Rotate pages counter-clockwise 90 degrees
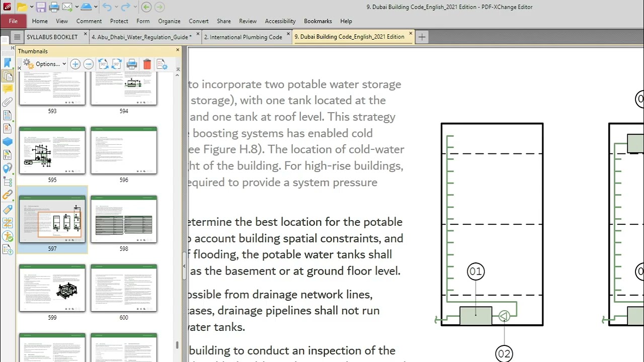Image resolution: width=644 pixels, height=362 pixels. point(103,64)
